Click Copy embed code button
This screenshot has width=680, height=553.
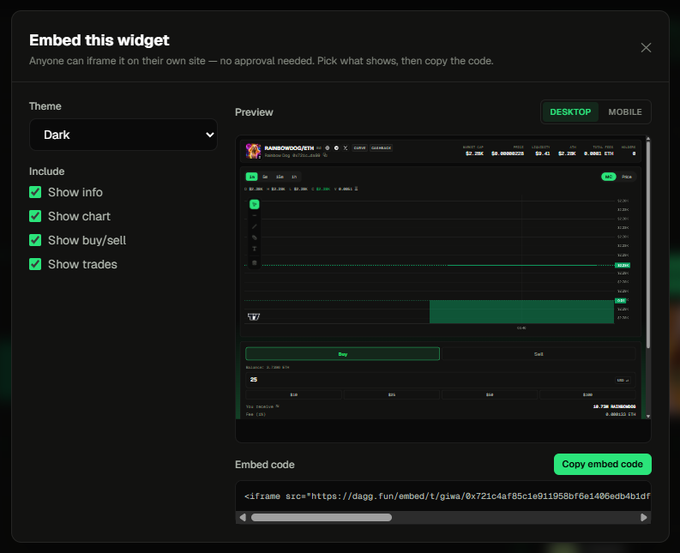click(x=602, y=464)
